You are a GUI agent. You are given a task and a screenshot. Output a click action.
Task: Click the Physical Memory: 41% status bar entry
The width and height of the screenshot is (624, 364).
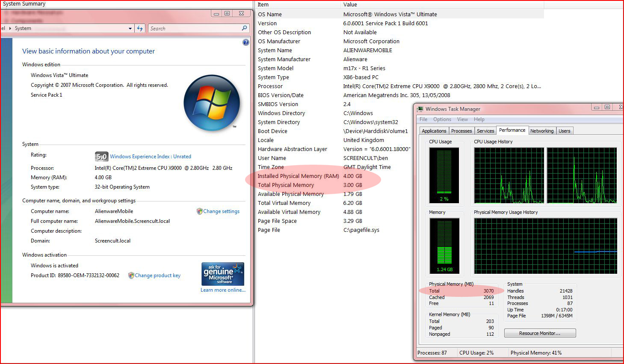tap(536, 353)
